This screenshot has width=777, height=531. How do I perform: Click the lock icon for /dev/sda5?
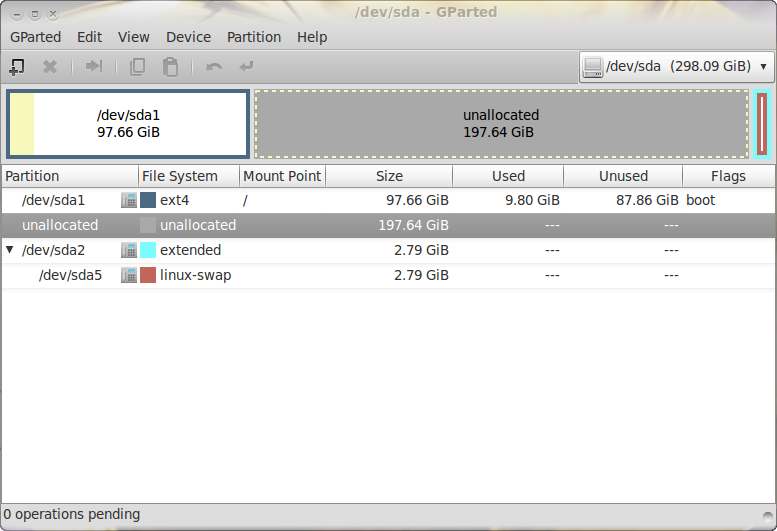(129, 275)
